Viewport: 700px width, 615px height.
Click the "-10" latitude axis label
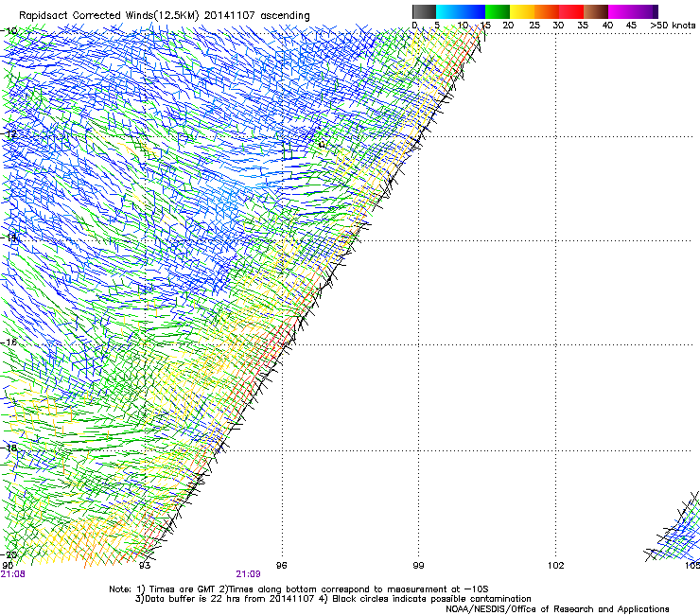coord(9,31)
